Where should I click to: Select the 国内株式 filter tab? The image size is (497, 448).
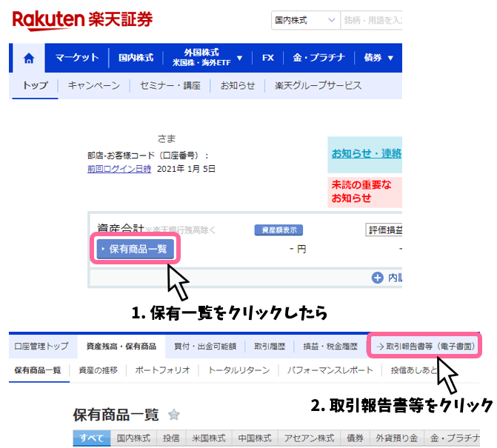click(x=133, y=438)
